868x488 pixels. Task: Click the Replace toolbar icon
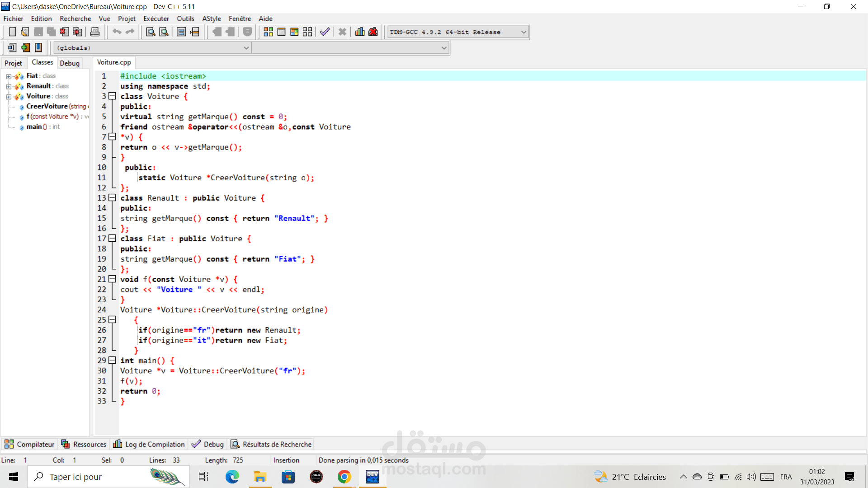tap(164, 32)
